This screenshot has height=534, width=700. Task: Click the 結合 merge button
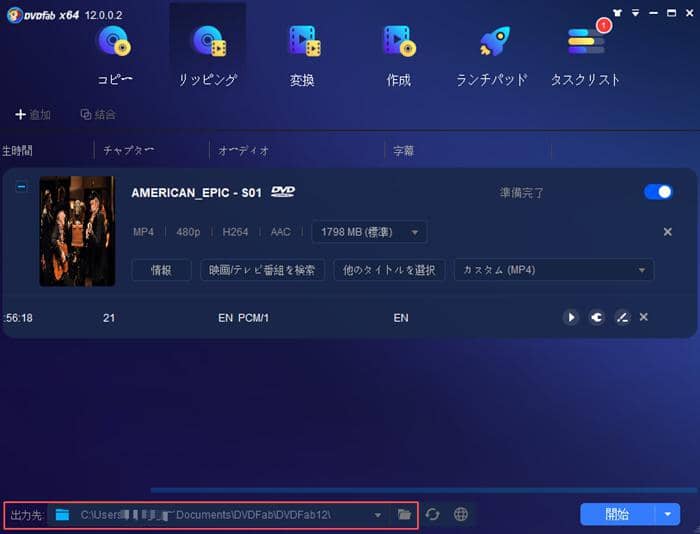point(98,115)
